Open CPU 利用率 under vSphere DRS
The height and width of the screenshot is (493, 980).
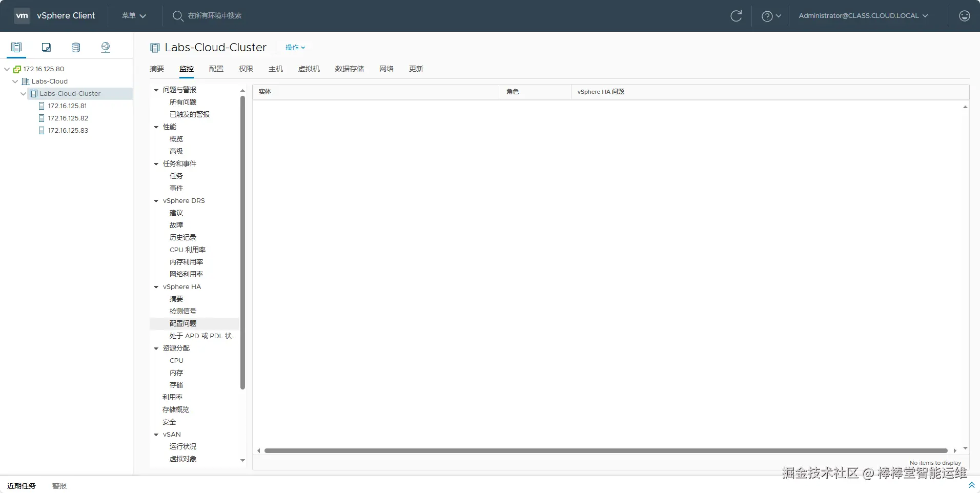click(x=188, y=250)
